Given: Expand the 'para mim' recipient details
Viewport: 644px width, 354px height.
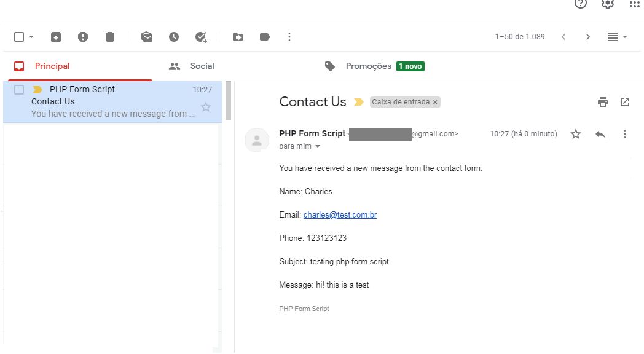Looking at the screenshot, I should click(318, 146).
